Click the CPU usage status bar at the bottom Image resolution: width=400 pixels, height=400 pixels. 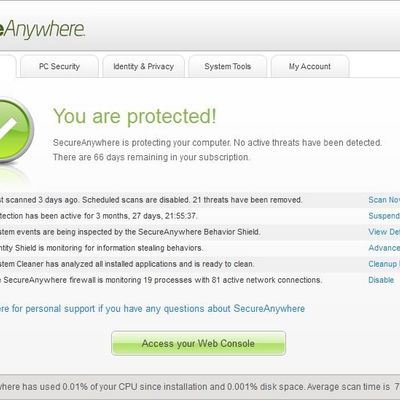[200, 387]
